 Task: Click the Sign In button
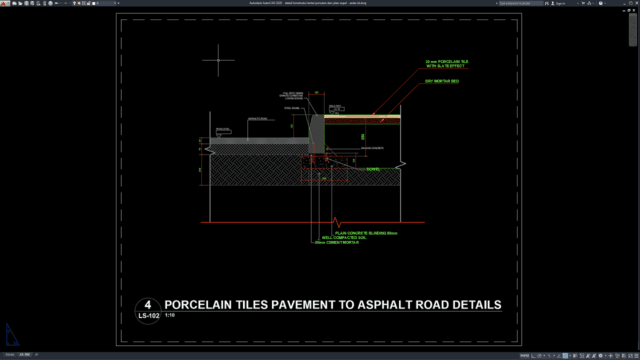pos(558,3)
